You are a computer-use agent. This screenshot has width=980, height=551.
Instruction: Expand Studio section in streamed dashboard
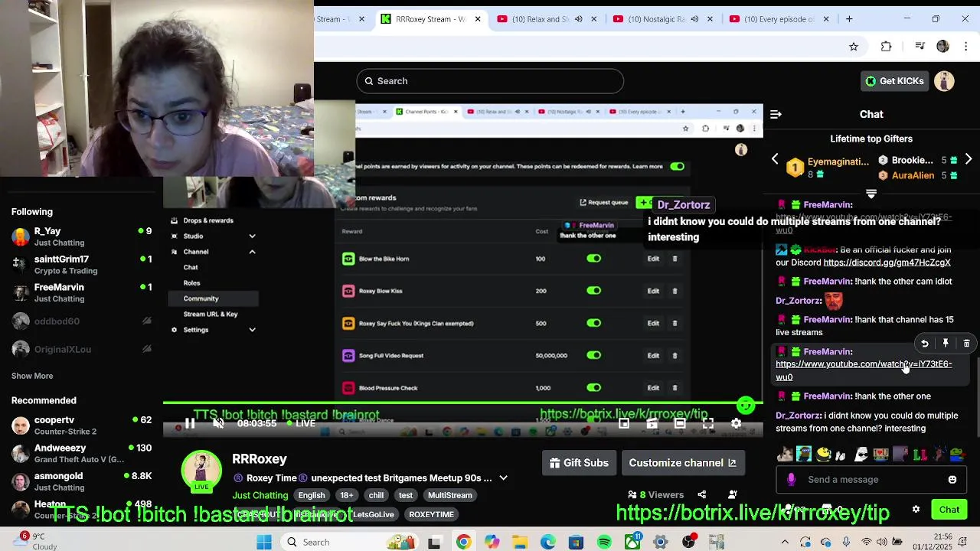[252, 236]
